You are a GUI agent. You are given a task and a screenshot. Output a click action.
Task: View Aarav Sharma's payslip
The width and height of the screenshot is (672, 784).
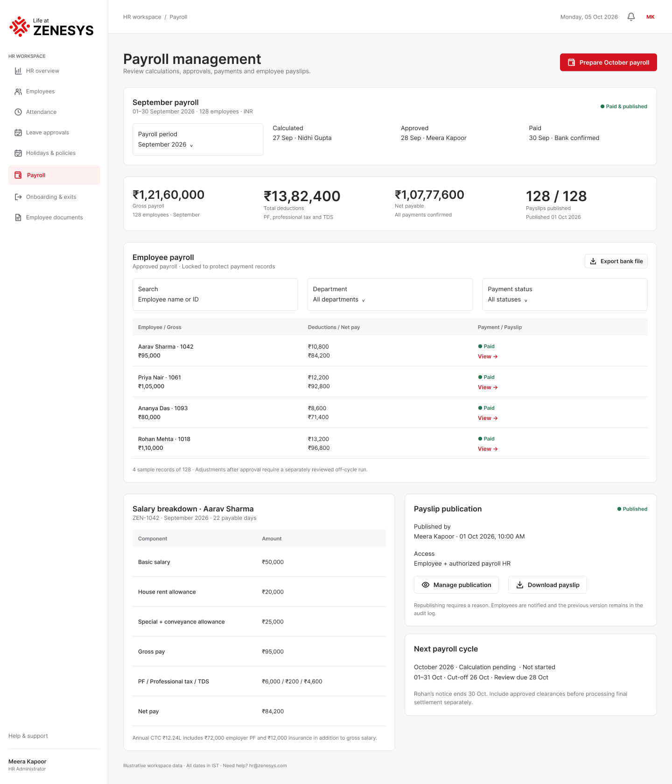pos(488,357)
